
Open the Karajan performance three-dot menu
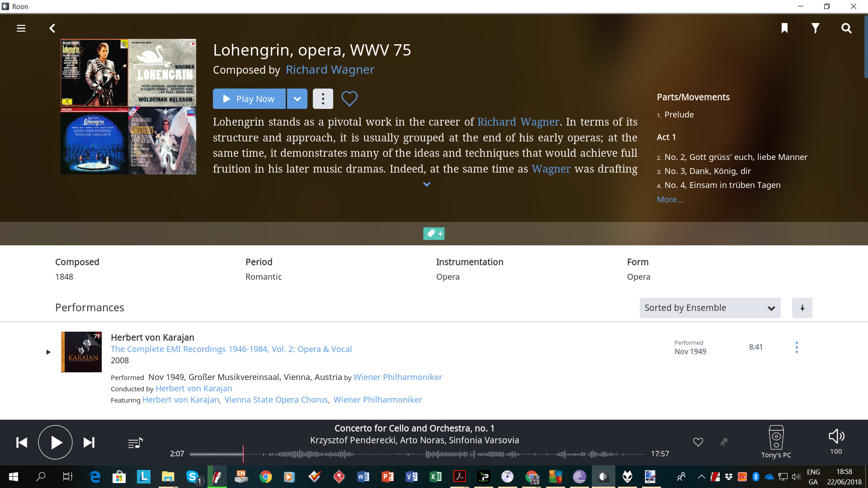point(797,347)
